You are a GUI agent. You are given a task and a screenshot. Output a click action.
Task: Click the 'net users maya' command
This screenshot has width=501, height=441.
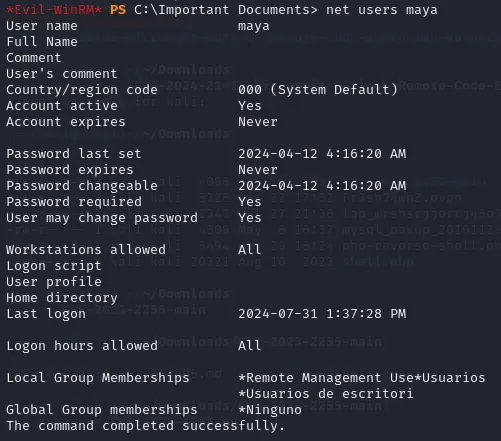(x=382, y=10)
